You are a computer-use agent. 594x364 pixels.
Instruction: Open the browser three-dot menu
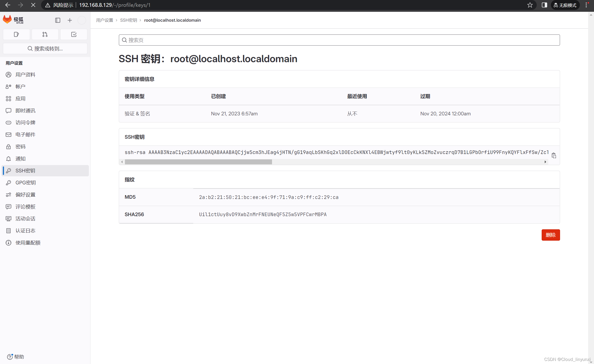click(586, 5)
